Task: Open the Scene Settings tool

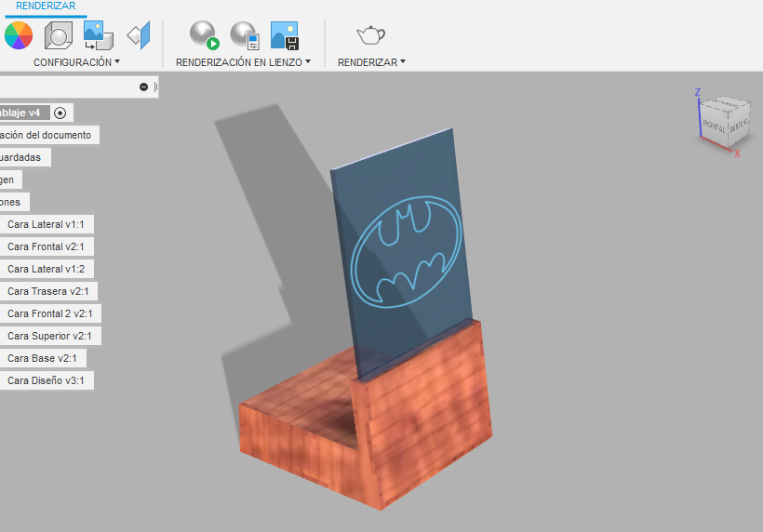Action: coord(59,35)
